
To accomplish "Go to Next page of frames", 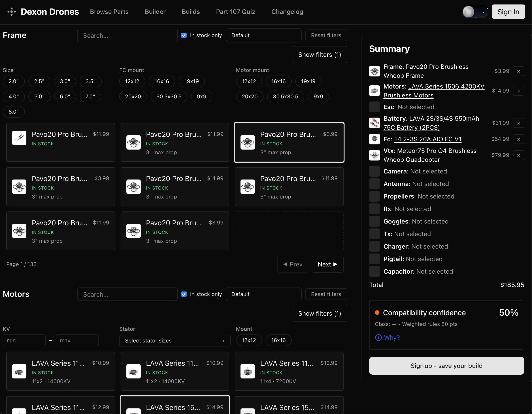I will click(327, 264).
